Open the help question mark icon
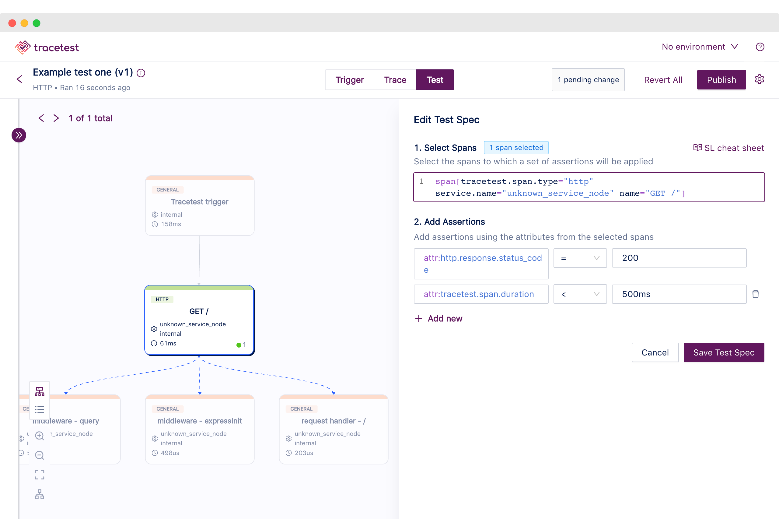The height and width of the screenshot is (532, 779). tap(760, 47)
